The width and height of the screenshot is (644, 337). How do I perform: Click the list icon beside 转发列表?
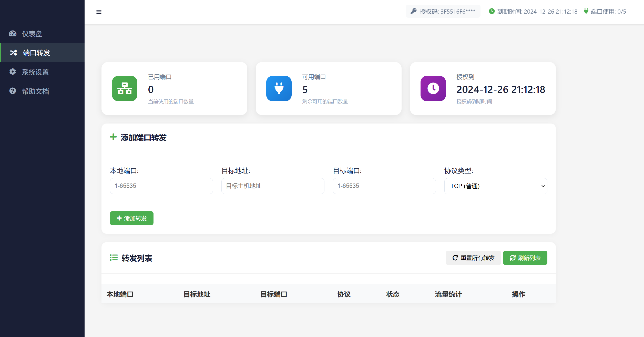point(113,258)
